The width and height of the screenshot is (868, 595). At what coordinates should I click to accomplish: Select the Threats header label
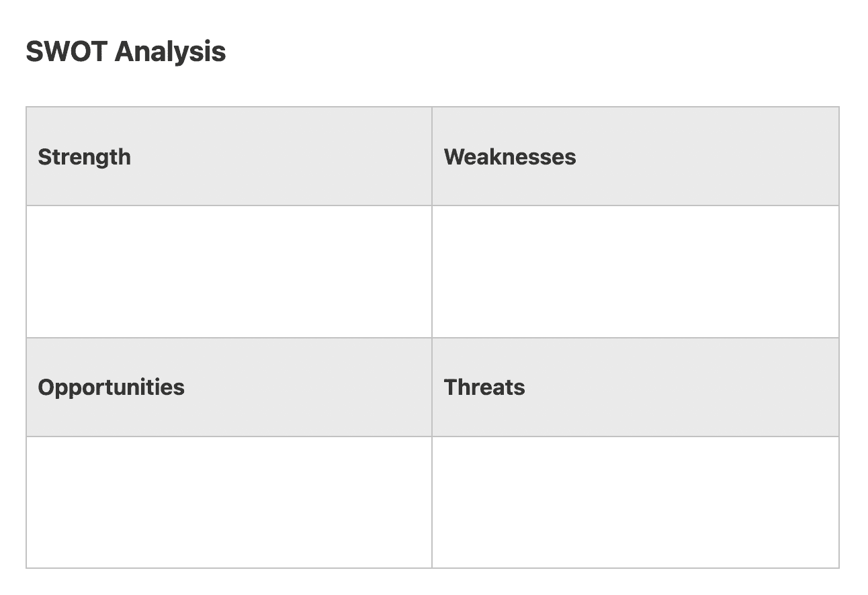tap(484, 387)
